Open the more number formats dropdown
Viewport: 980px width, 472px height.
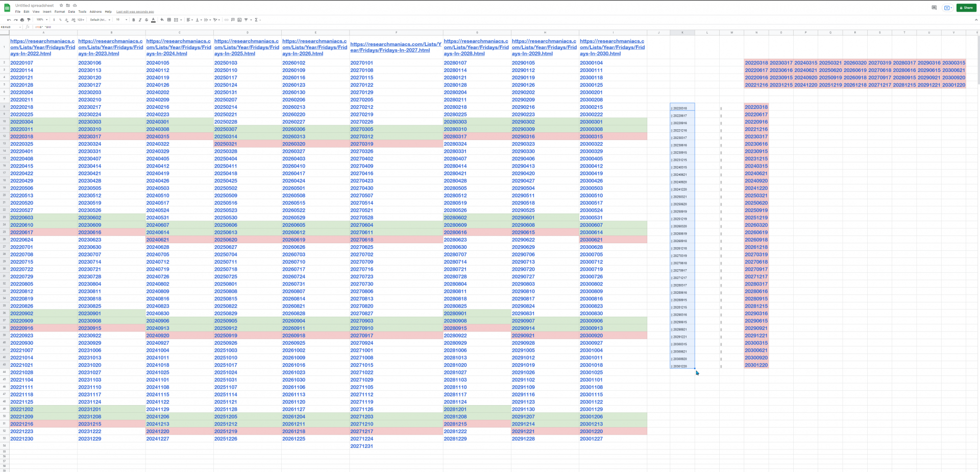pos(82,20)
